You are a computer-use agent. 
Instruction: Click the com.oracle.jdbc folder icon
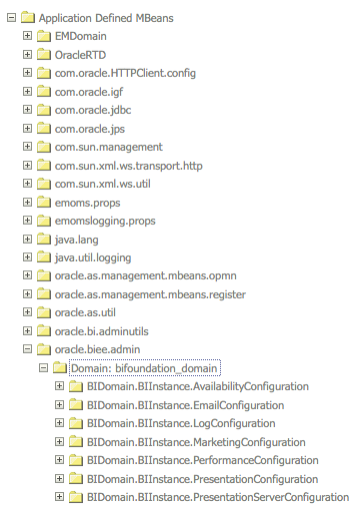[x=44, y=110]
